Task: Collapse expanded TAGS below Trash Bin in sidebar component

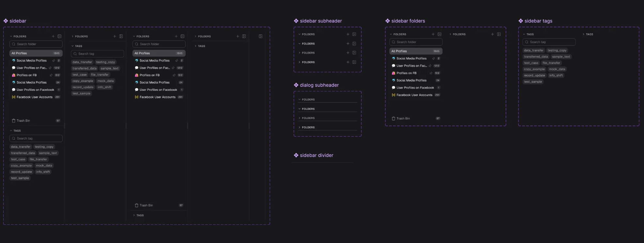Action: coord(11,131)
